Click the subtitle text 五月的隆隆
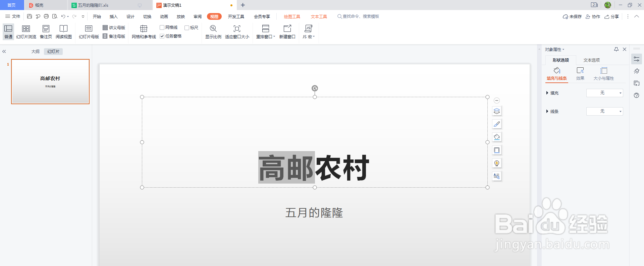Screen dimensions: 644x266 coord(314,213)
